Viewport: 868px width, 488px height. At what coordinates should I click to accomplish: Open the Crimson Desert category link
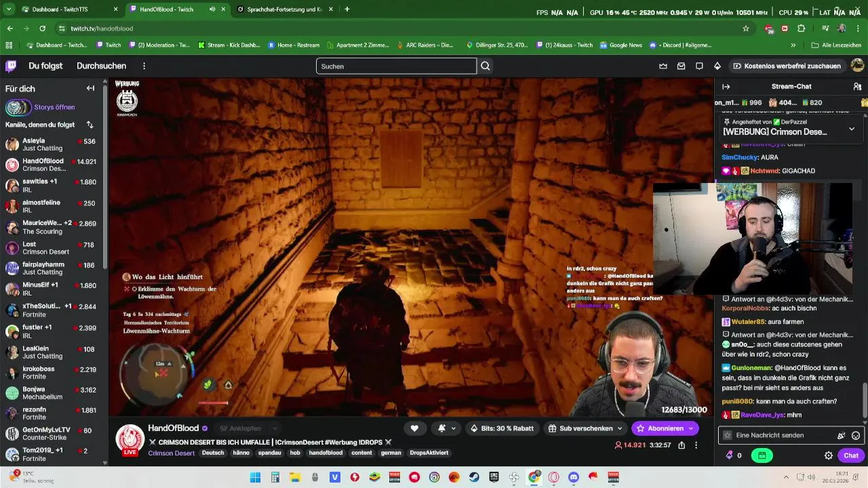coord(171,453)
